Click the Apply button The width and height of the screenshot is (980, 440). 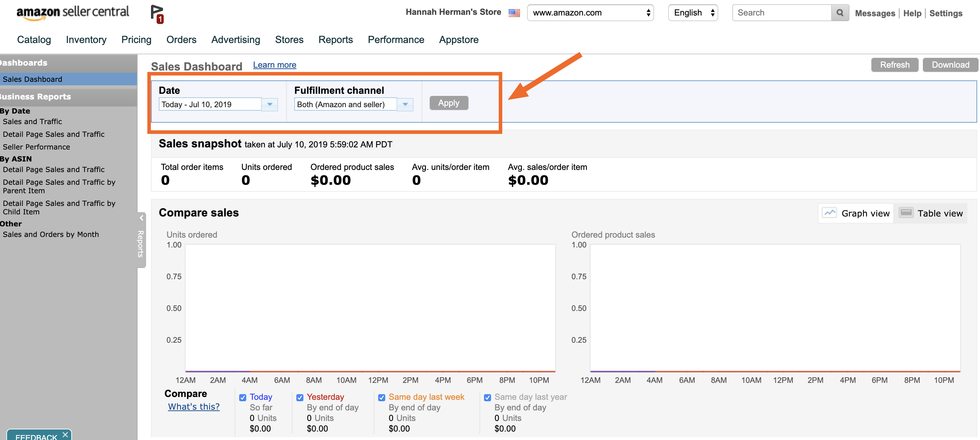point(448,103)
